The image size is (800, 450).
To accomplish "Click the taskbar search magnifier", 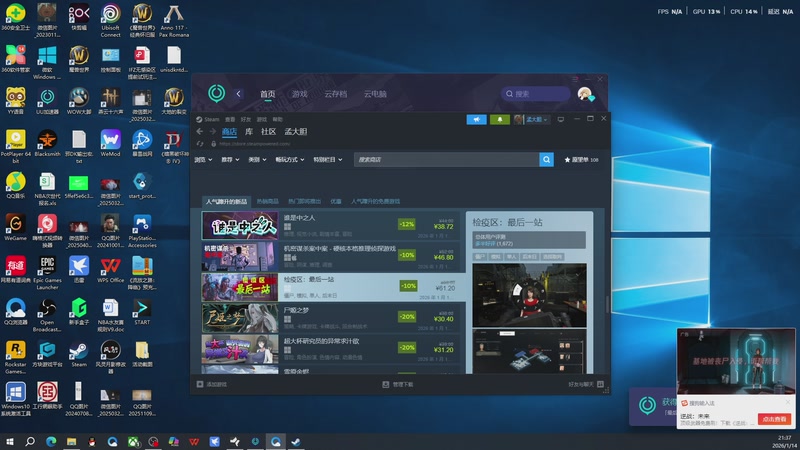I will [30, 441].
